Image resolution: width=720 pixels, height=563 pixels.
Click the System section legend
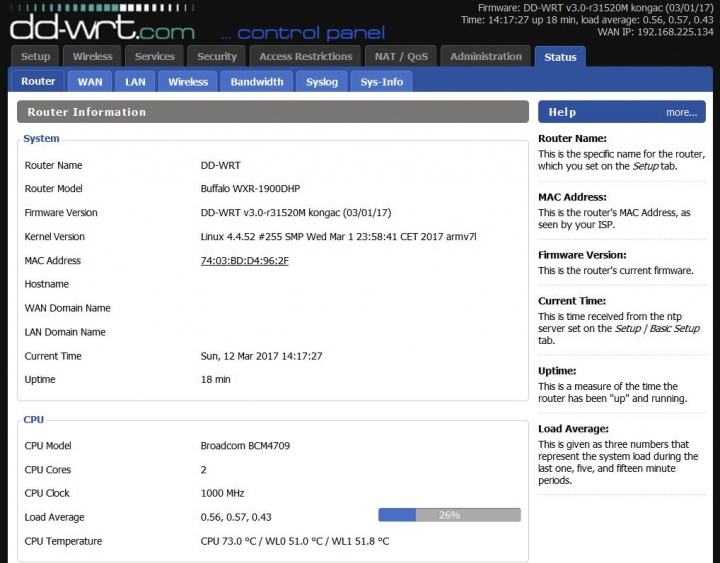pyautogui.click(x=41, y=139)
